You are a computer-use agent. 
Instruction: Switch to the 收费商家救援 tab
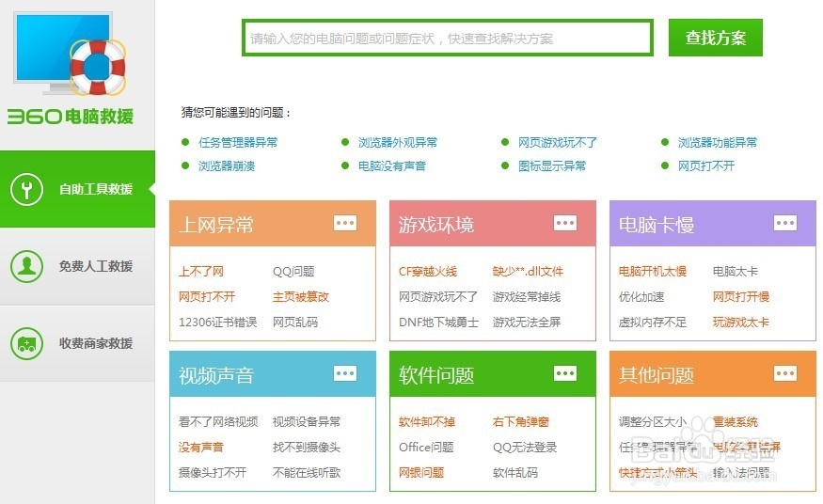point(78,343)
